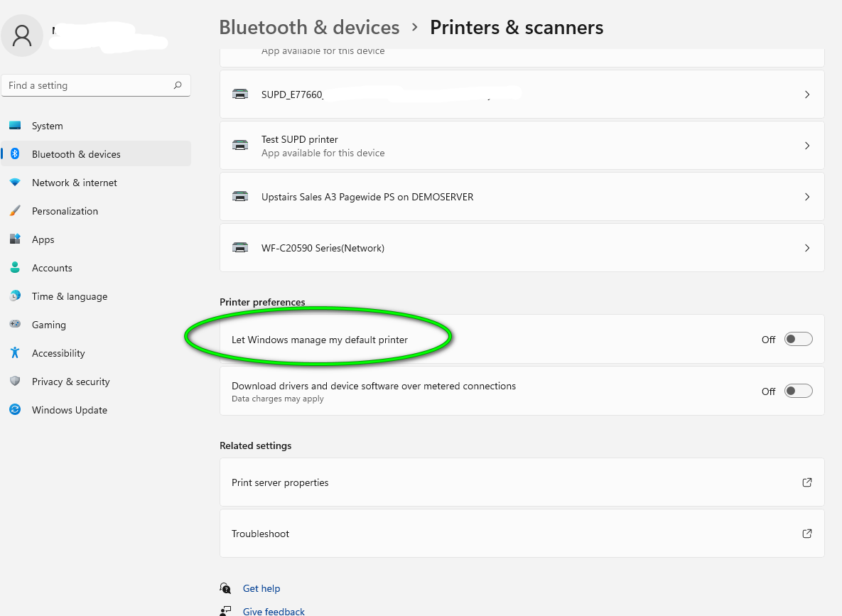The width and height of the screenshot is (842, 616).
Task: Expand the SUPD_E77660 printer entry
Action: tap(807, 94)
